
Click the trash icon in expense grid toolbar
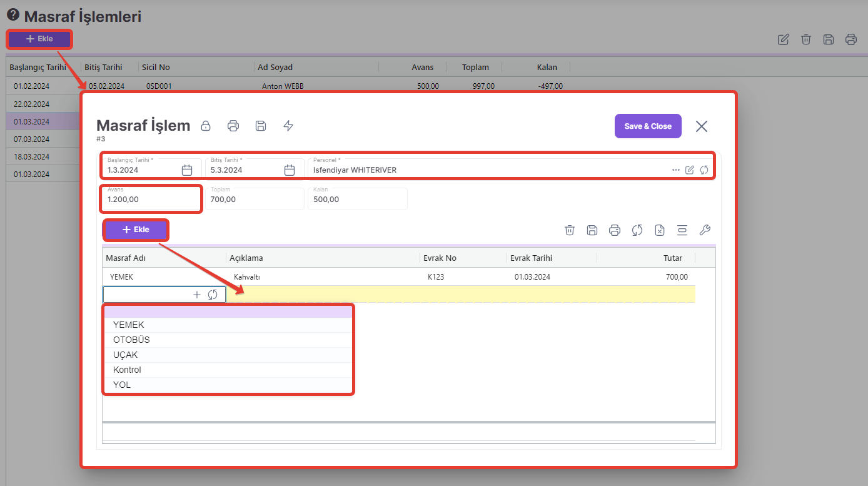click(x=570, y=230)
